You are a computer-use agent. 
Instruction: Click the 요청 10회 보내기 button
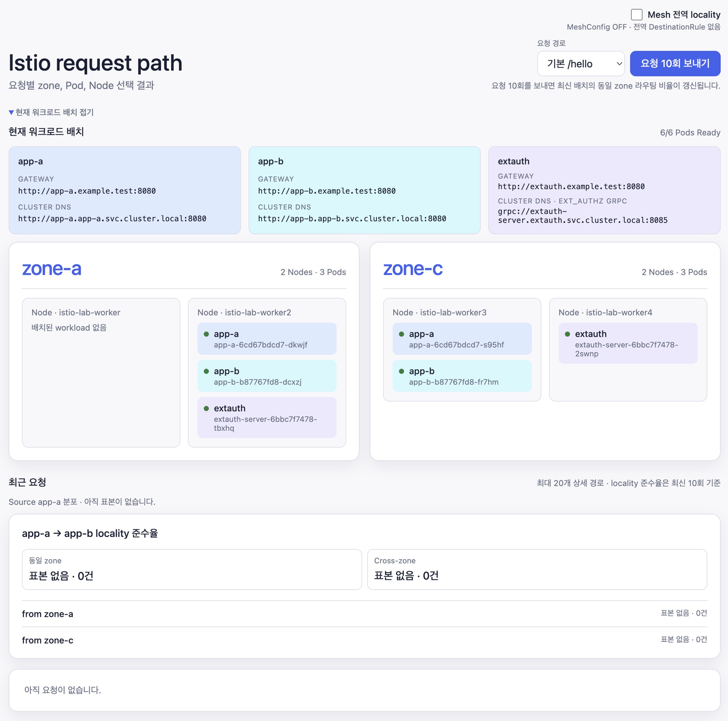pyautogui.click(x=675, y=63)
